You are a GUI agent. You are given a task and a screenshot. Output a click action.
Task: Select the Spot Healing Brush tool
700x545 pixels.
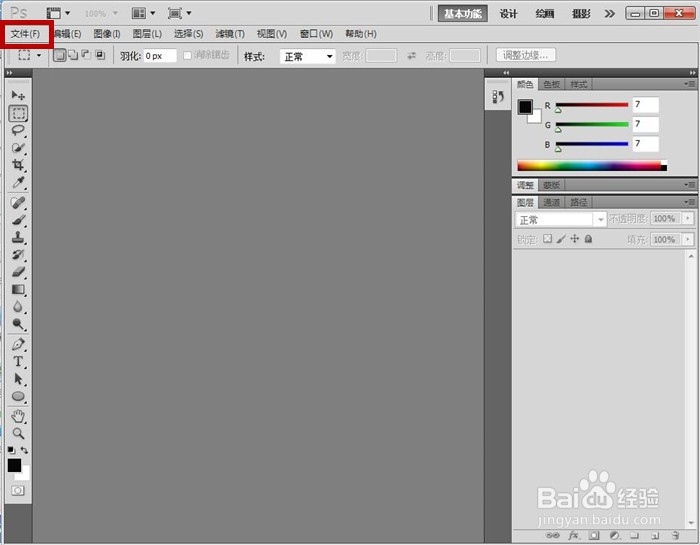point(18,203)
